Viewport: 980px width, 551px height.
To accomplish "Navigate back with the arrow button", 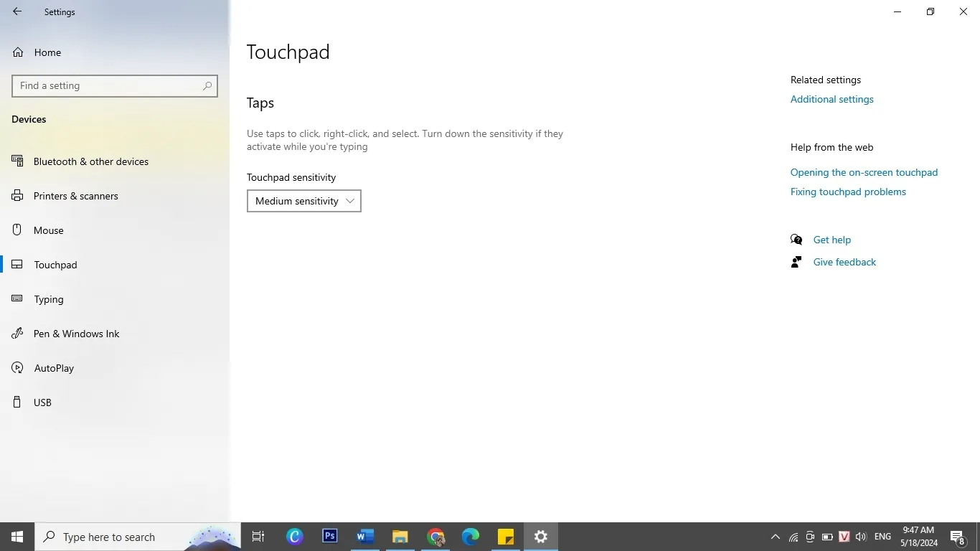I will click(x=17, y=11).
